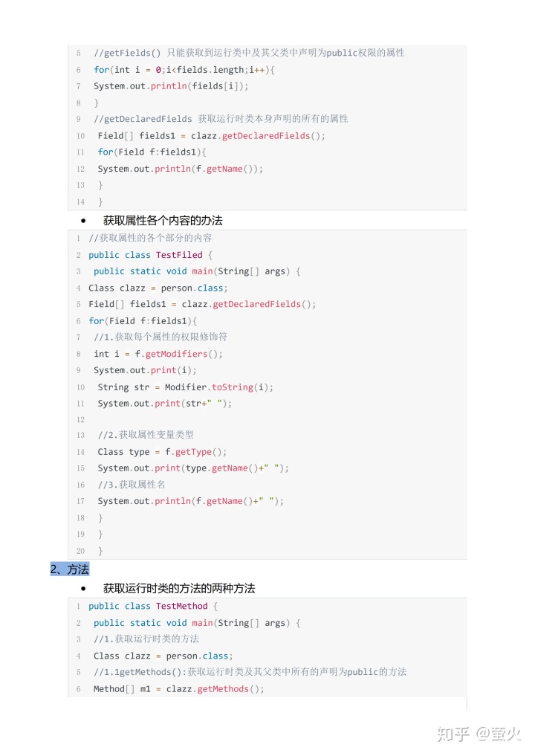The image size is (535, 756).
Task: Click the line "String str = Modifier.toString(i);"
Action: 186,387
